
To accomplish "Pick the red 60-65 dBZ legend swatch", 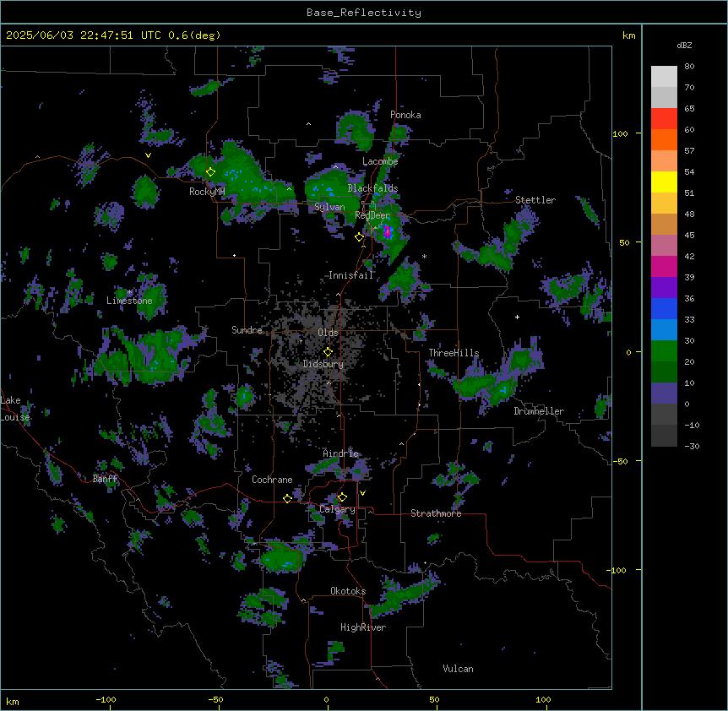I will tap(664, 119).
